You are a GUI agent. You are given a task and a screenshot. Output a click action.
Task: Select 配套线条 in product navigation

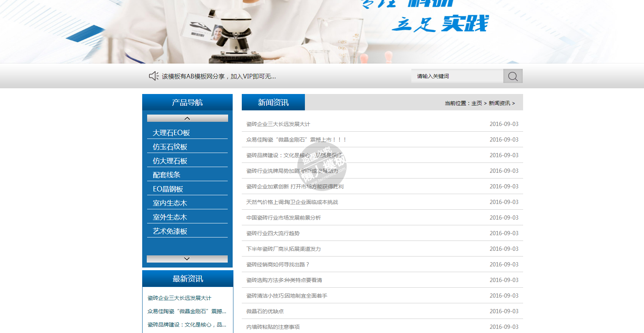tap(167, 175)
